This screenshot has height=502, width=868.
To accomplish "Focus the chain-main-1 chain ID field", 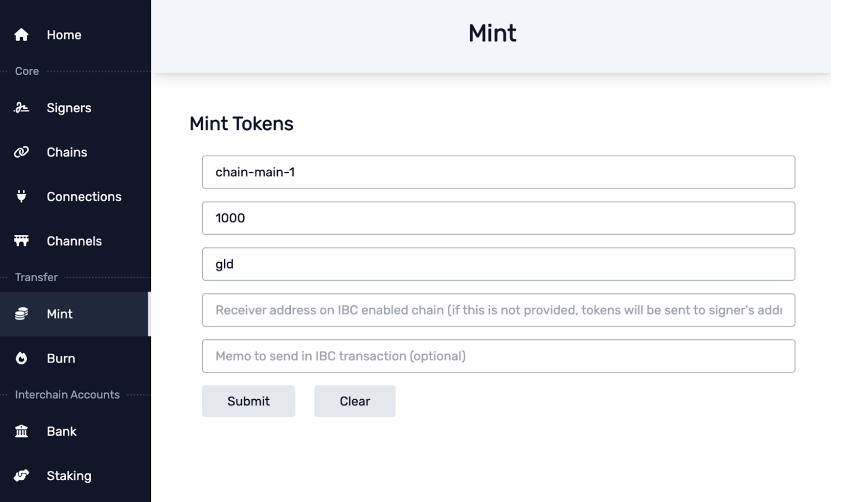I will coord(498,172).
